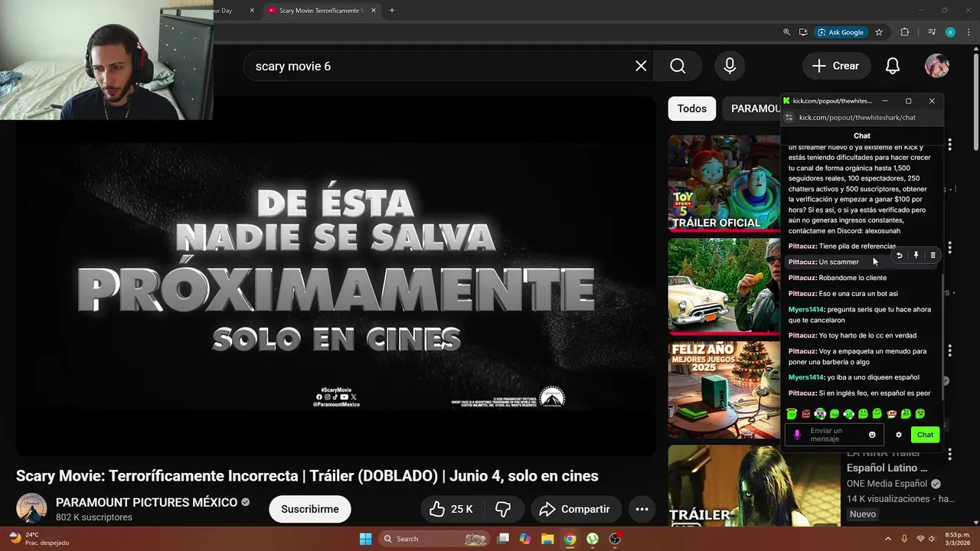Like the video with the thumbs-up button

[x=451, y=509]
